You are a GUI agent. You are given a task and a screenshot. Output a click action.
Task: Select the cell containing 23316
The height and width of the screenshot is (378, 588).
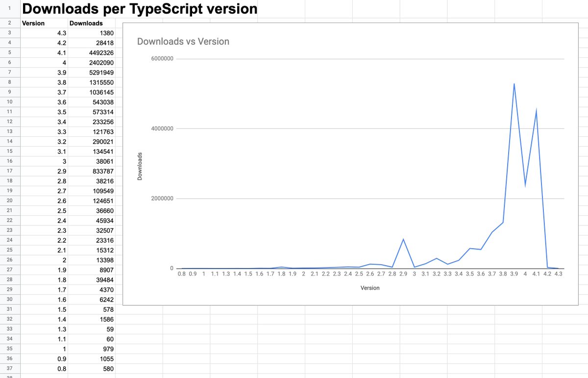(92, 240)
